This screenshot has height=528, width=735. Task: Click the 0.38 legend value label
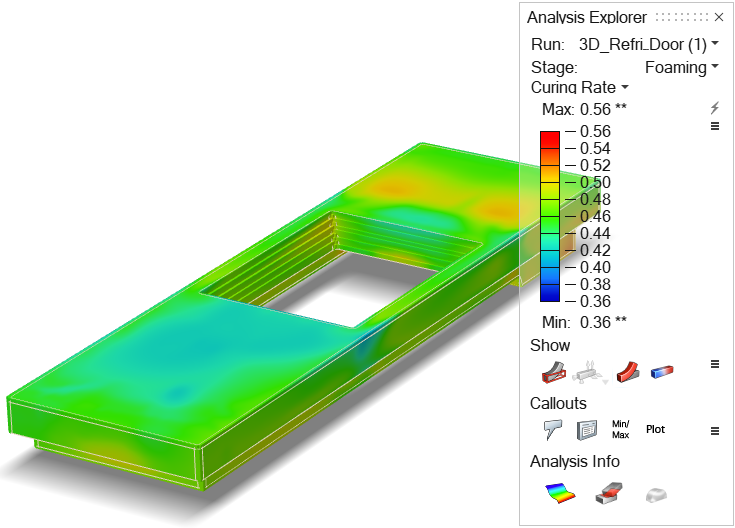point(595,285)
